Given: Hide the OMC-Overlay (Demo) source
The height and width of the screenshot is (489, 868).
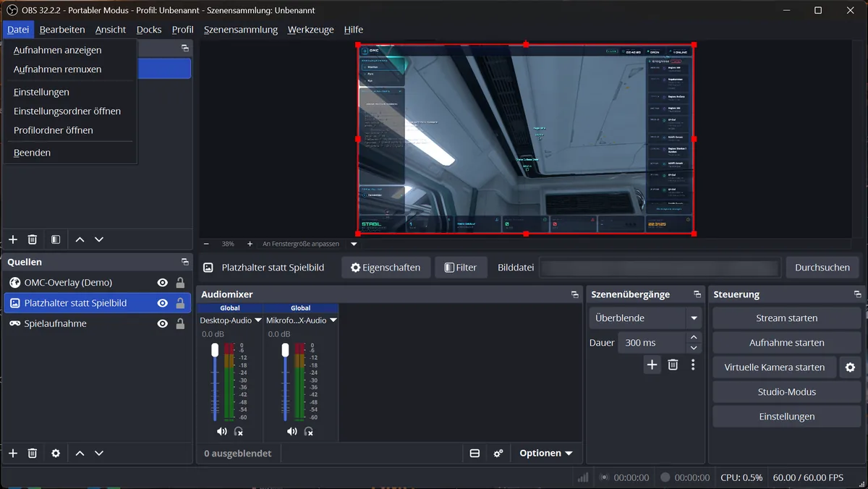Looking at the screenshot, I should point(163,283).
